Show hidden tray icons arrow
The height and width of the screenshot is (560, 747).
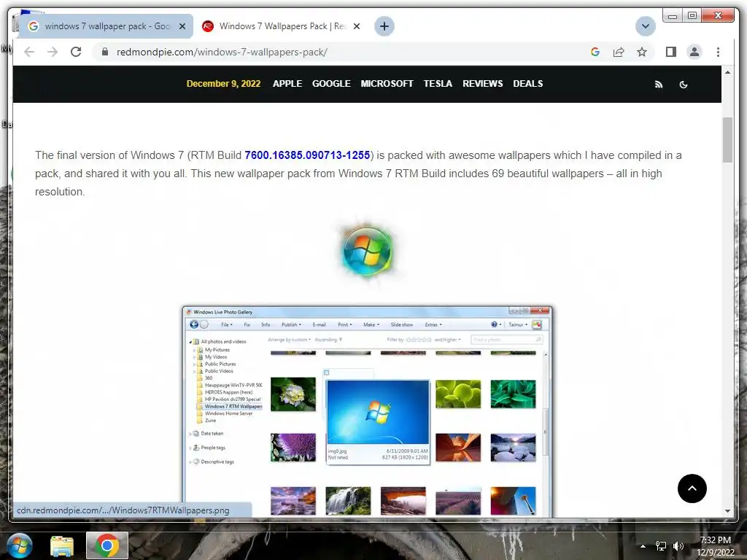point(643,546)
